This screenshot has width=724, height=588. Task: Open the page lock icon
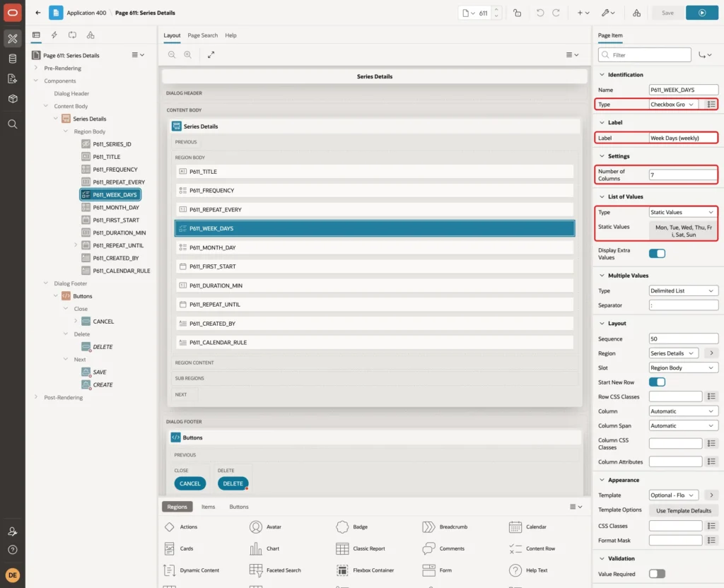517,13
